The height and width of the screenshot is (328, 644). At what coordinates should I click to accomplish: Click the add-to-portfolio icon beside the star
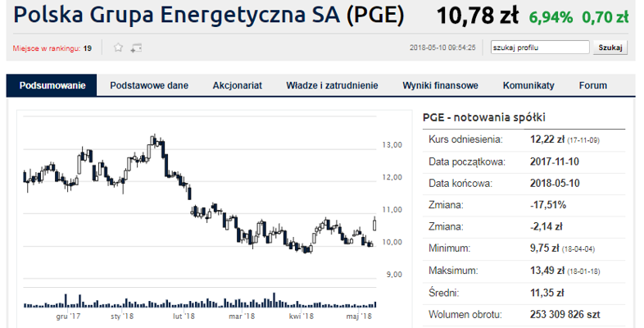tap(136, 48)
